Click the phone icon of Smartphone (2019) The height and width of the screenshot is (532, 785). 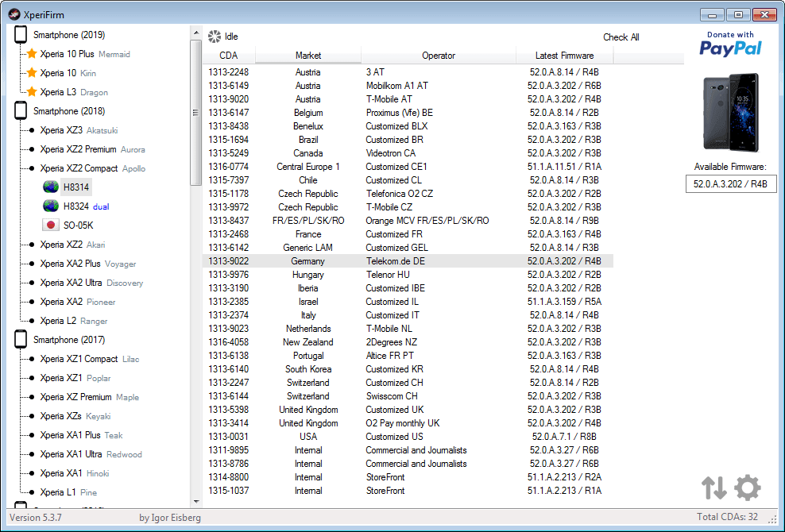[21, 34]
